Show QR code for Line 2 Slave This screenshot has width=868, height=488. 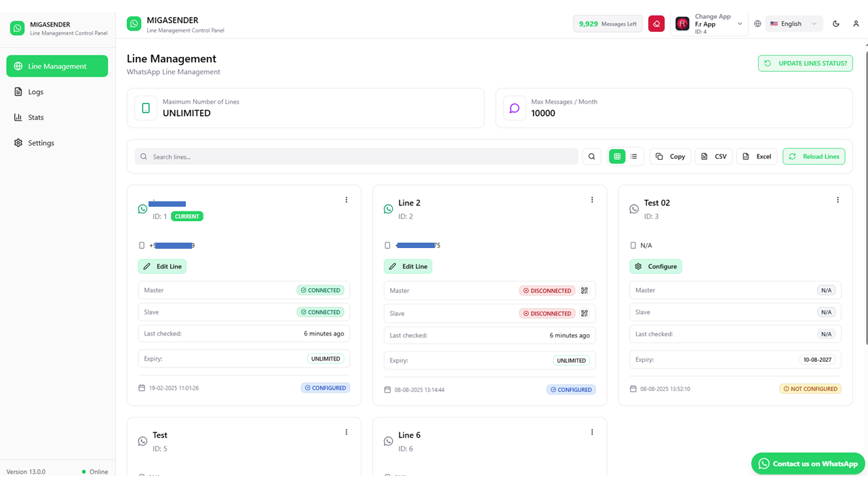(x=585, y=313)
